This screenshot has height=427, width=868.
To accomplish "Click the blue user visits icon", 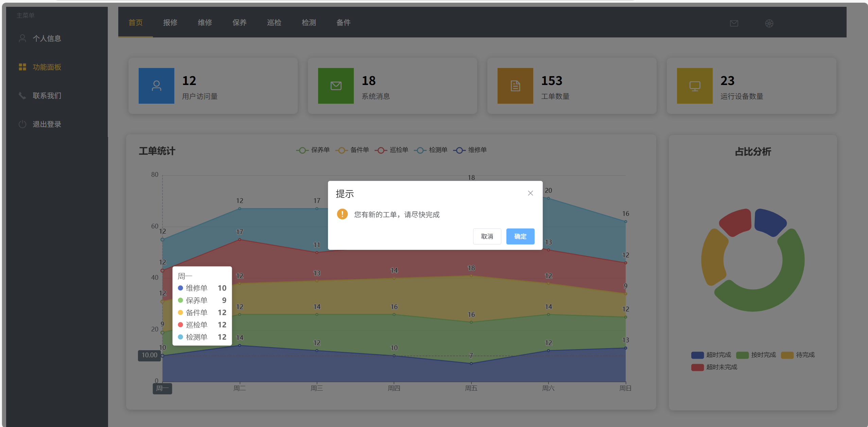I will [156, 86].
